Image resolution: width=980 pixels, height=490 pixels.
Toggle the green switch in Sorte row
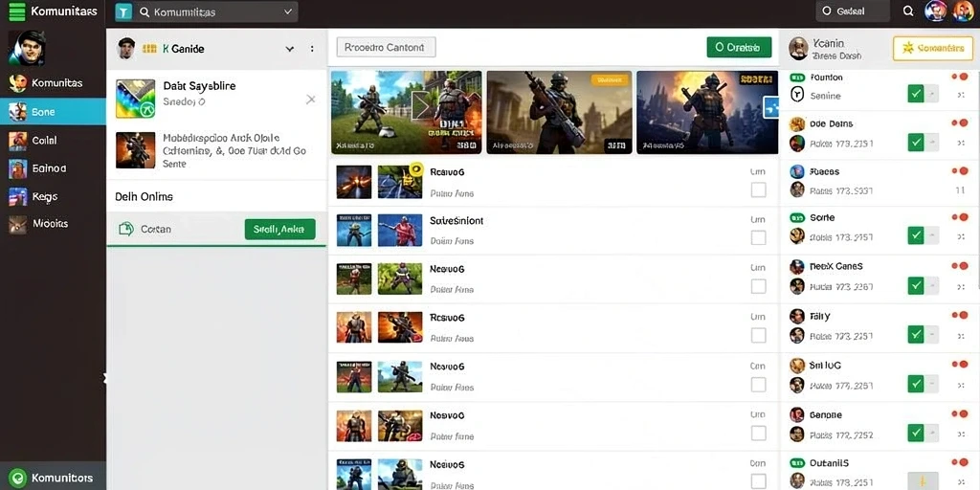pyautogui.click(x=923, y=235)
